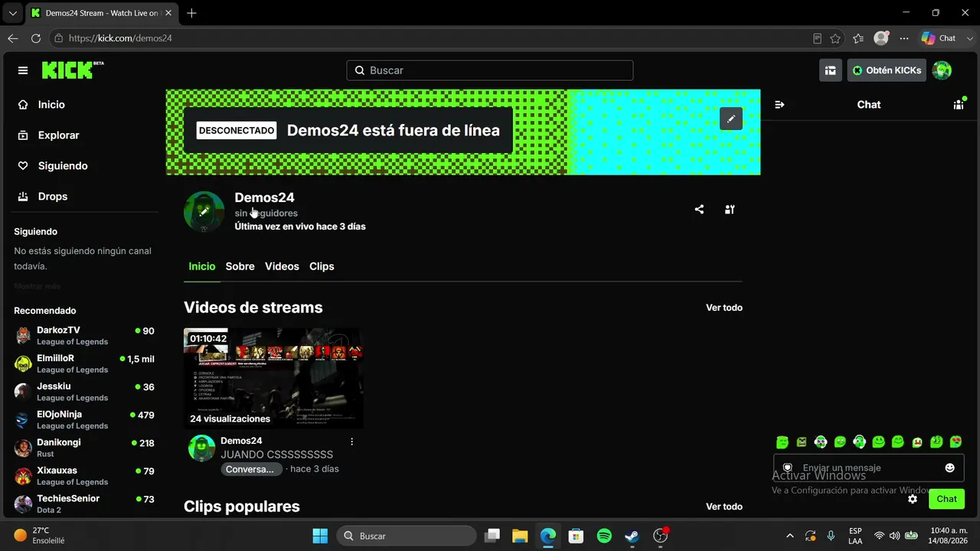The height and width of the screenshot is (551, 980).
Task: Edit the Demos24 profile picture
Action: click(204, 211)
